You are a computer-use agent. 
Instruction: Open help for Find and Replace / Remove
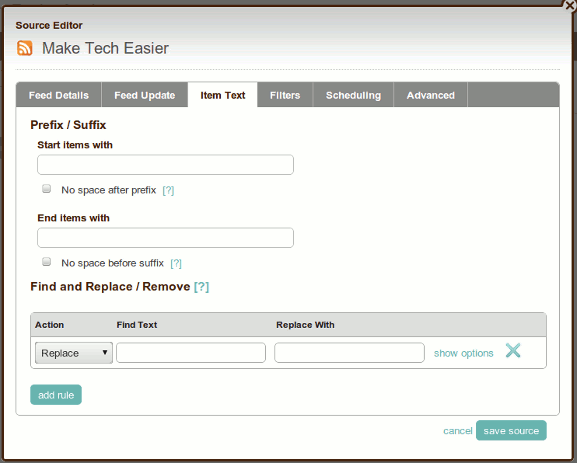tap(202, 287)
